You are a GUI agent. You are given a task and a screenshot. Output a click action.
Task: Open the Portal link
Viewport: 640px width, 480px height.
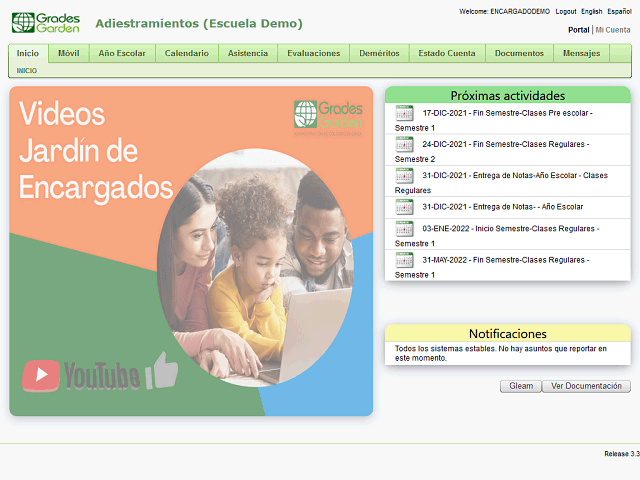pos(578,30)
